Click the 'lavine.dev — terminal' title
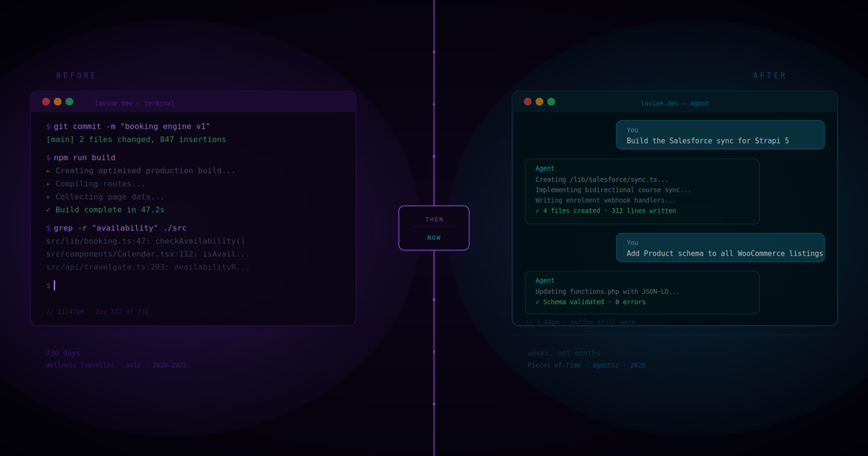Screen dimensions: 868x456 tap(135, 104)
